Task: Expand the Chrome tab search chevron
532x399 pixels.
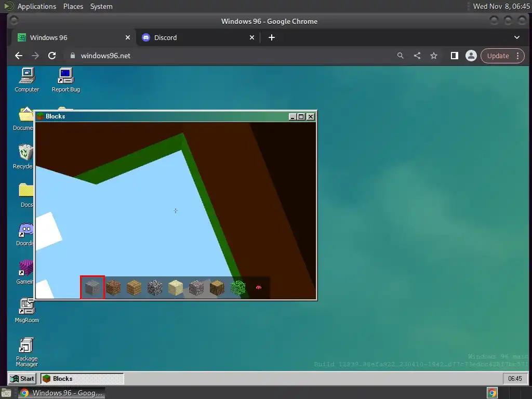Action: tap(517, 37)
